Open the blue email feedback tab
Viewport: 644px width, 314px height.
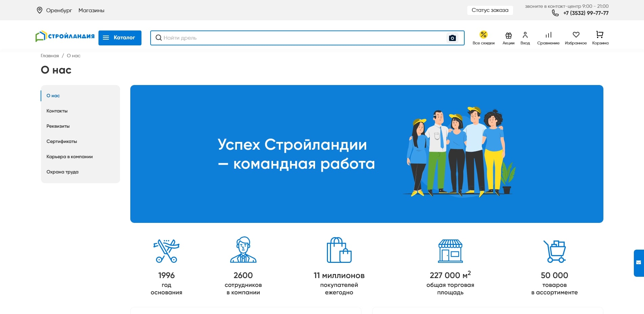tap(638, 262)
